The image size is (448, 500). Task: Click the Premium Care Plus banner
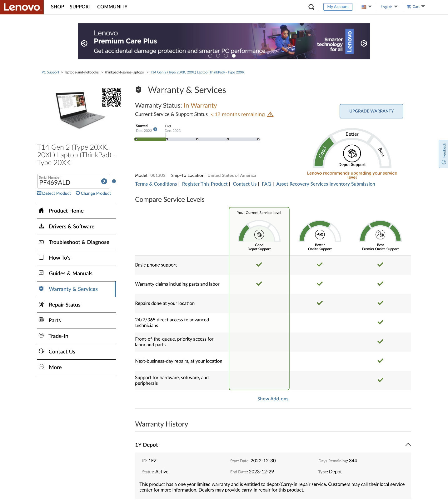[x=224, y=41]
